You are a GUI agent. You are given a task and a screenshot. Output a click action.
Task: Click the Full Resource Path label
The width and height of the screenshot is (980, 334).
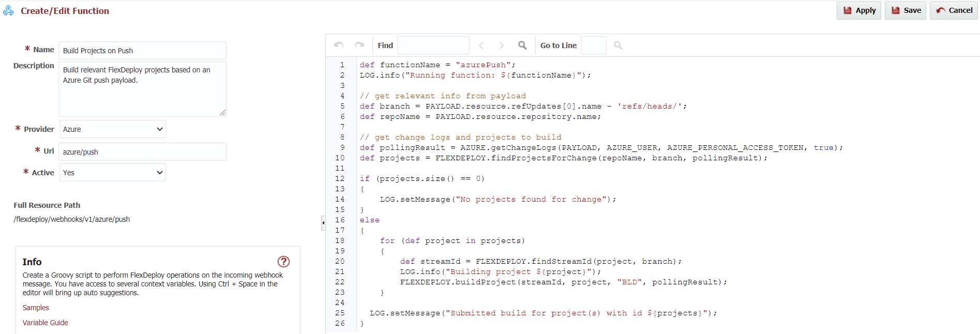click(47, 205)
